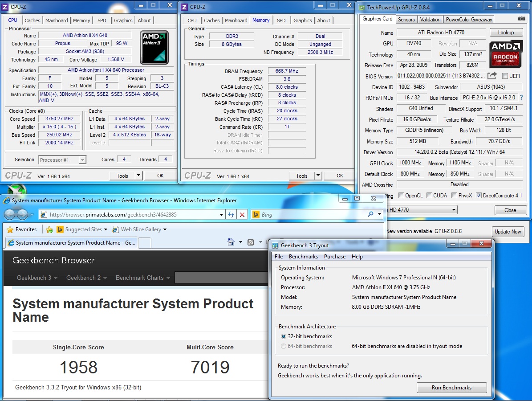Open the Processor #1 selection dropdown
This screenshot has height=401, width=532.
pyautogui.click(x=82, y=160)
